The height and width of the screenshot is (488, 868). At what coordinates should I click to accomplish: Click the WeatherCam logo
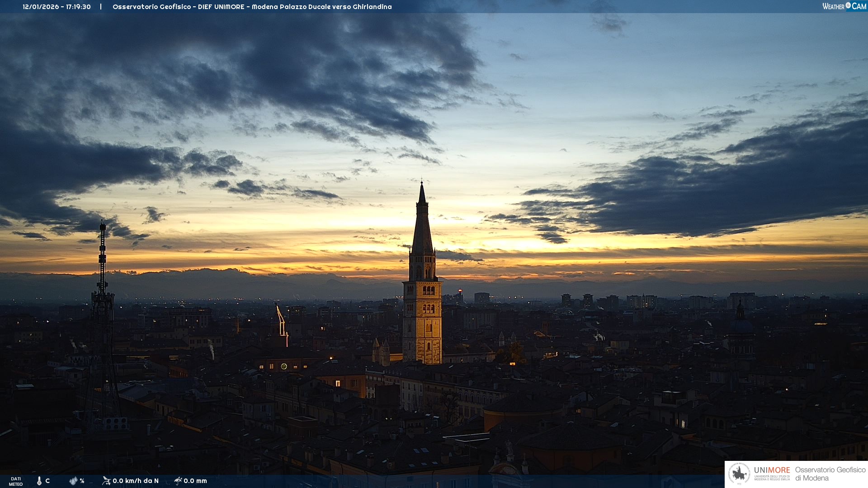pos(844,6)
